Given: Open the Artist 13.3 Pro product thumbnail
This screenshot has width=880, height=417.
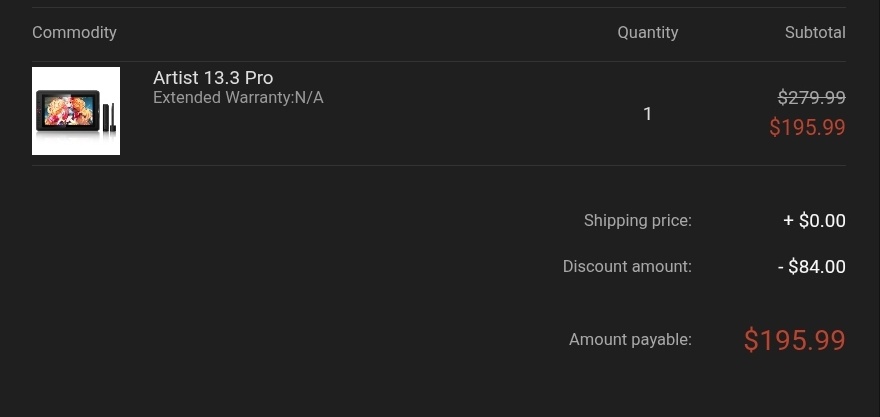Looking at the screenshot, I should [76, 111].
